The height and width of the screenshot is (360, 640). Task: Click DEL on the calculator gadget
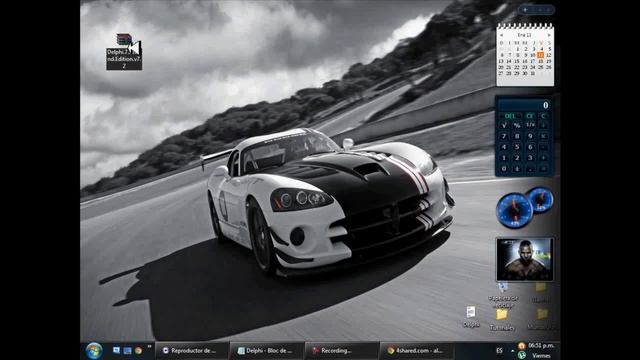pos(510,116)
